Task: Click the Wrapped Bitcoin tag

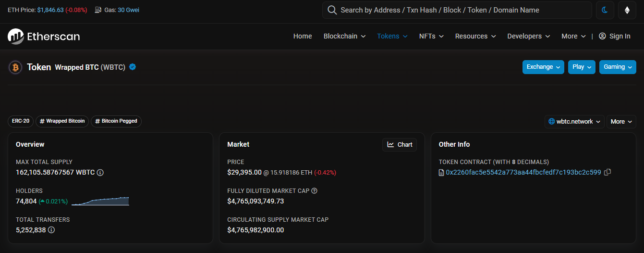Action: pyautogui.click(x=62, y=121)
